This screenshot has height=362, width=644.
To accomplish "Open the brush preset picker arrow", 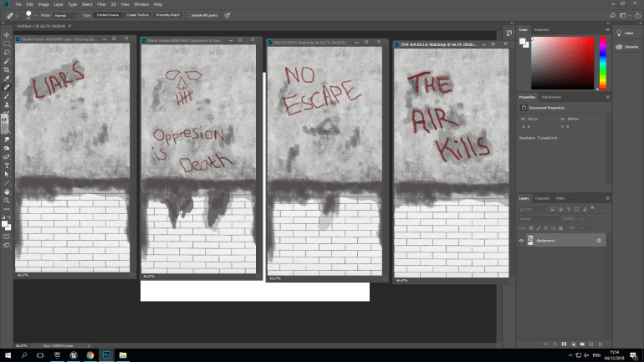I will (35, 16).
